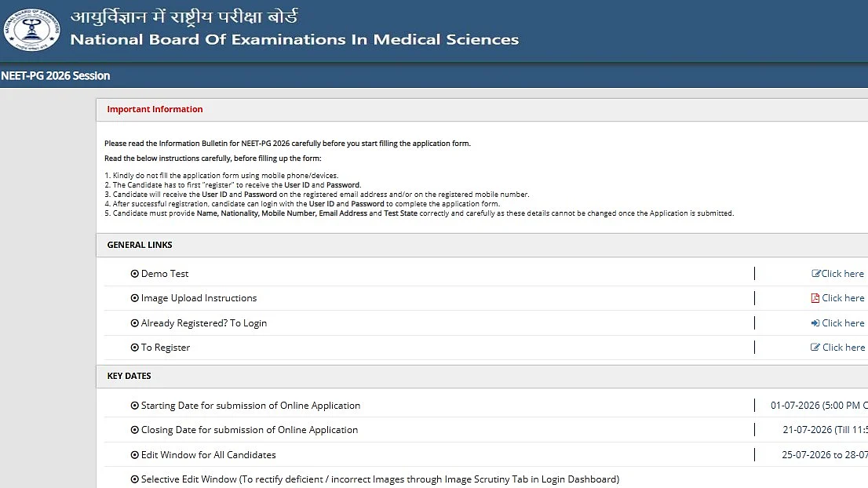Click 'Read the below instructions carefully' line
Image resolution: width=868 pixels, height=488 pixels.
coord(213,158)
